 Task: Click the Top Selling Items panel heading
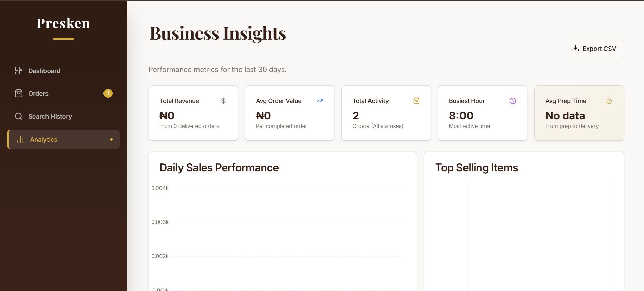[x=476, y=168]
